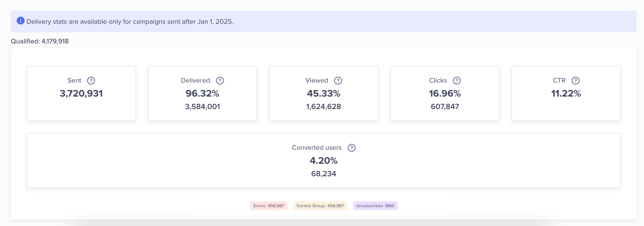Screen dimensions: 644x226
Task: Click the question mark beside Viewed
Action: [x=338, y=81]
